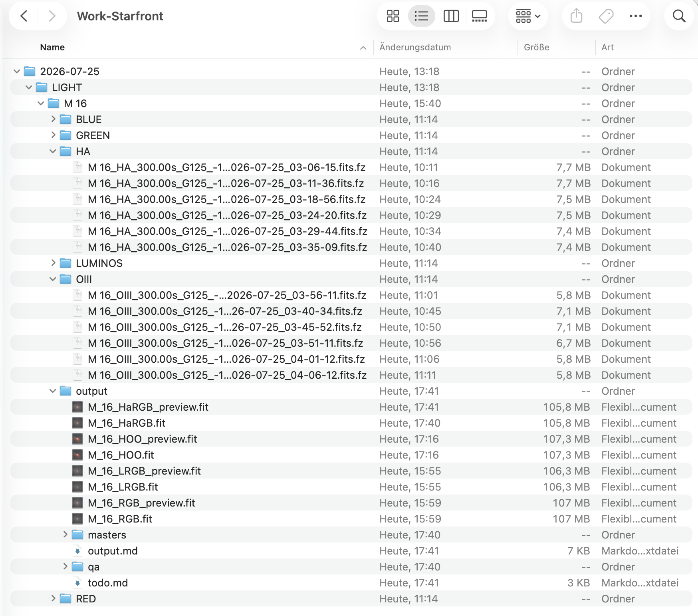This screenshot has width=698, height=616.
Task: Click the M_16_RGB.fit thumbnail
Action: point(77,519)
